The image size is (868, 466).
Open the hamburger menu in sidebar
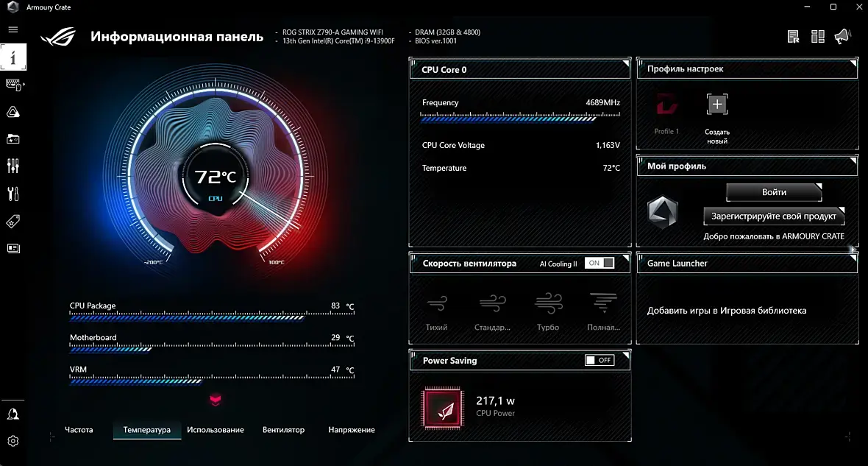point(13,29)
